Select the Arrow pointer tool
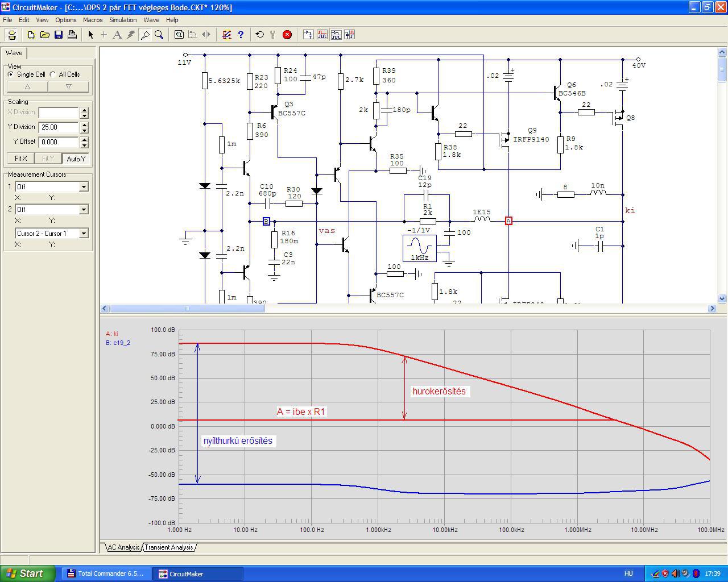The width and height of the screenshot is (728, 582). click(x=90, y=35)
